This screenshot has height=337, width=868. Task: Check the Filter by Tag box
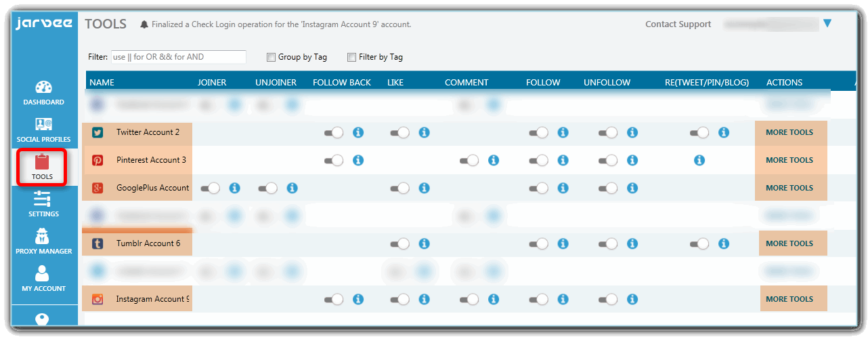point(351,58)
